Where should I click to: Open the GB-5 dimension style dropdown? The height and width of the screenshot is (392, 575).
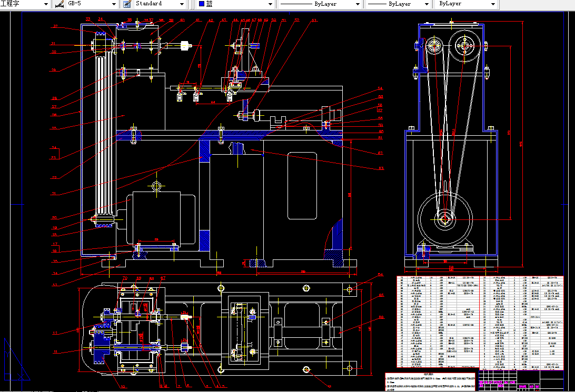click(91, 4)
